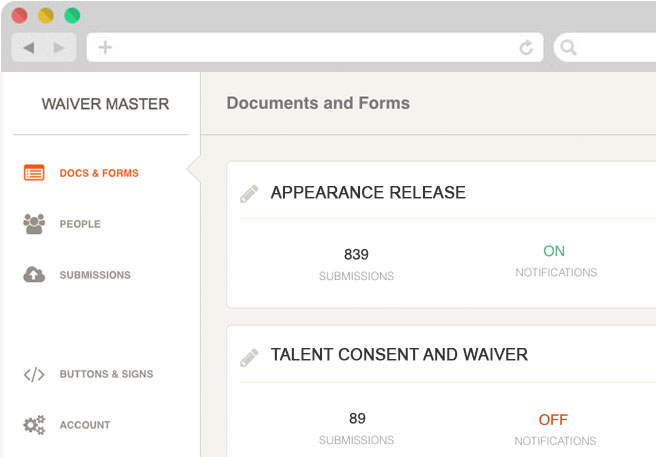This screenshot has width=656, height=457.
Task: Click the plus icon in address bar
Action: tap(105, 47)
